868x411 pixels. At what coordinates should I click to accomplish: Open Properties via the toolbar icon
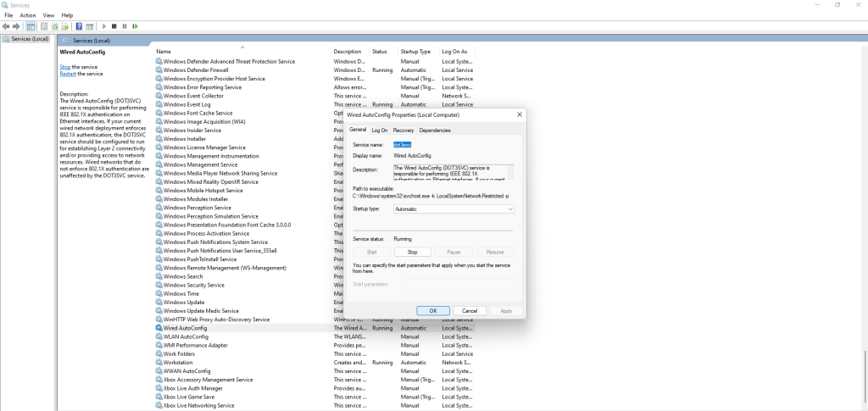44,26
